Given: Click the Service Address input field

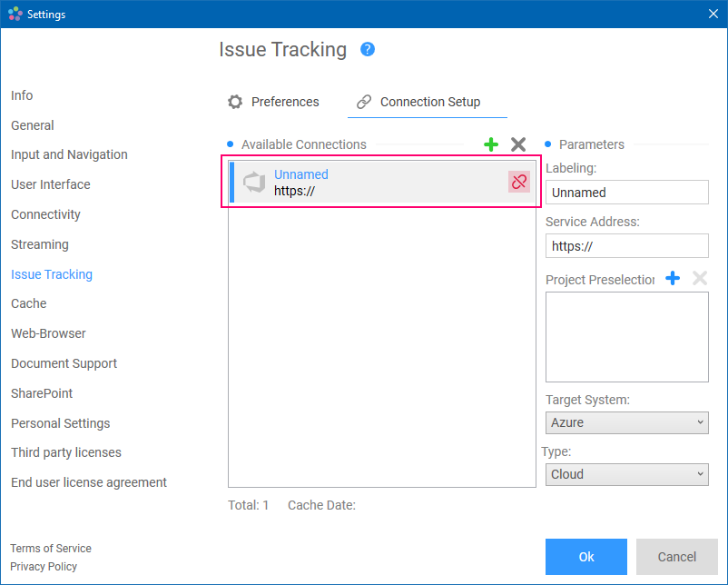Looking at the screenshot, I should coord(627,246).
